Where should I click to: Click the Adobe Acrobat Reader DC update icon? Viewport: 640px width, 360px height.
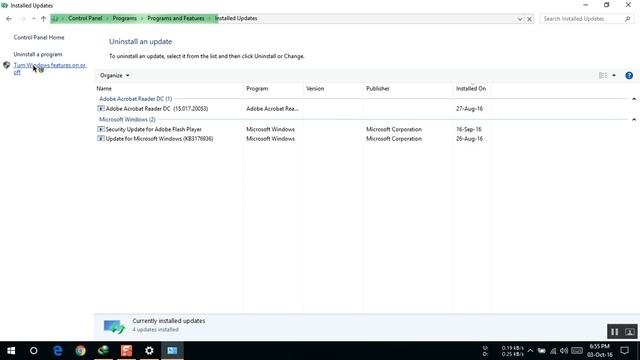pos(101,109)
